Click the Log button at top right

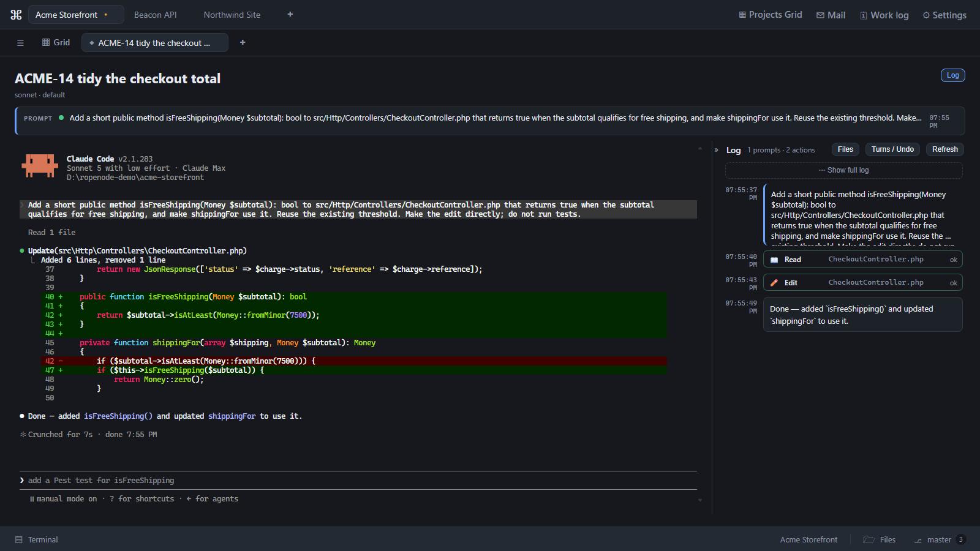(x=952, y=75)
